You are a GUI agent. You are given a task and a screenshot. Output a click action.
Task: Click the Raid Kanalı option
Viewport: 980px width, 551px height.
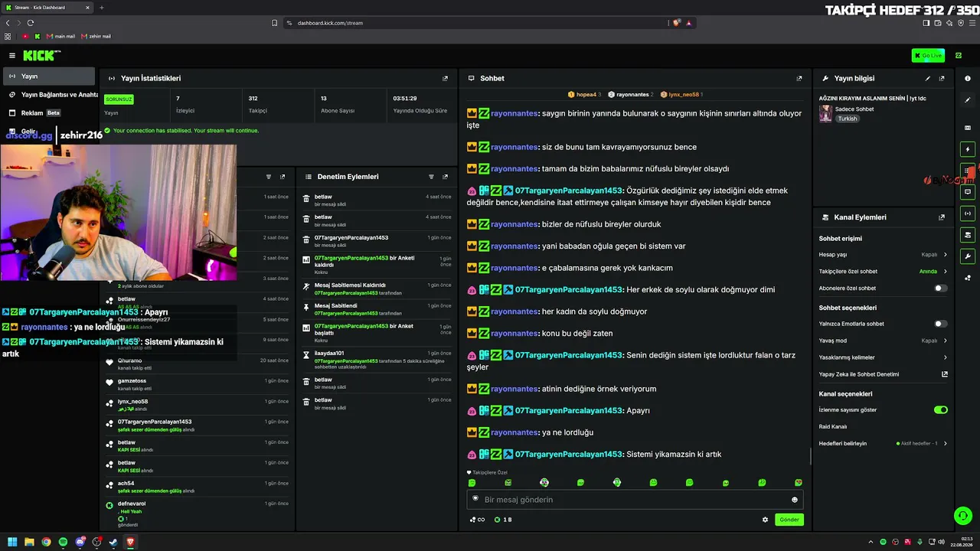pos(833,427)
